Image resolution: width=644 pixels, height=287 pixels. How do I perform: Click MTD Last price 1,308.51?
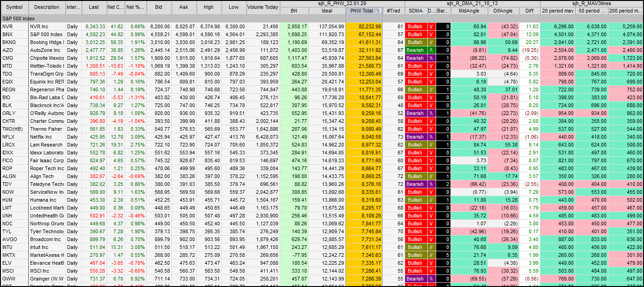(x=94, y=66)
